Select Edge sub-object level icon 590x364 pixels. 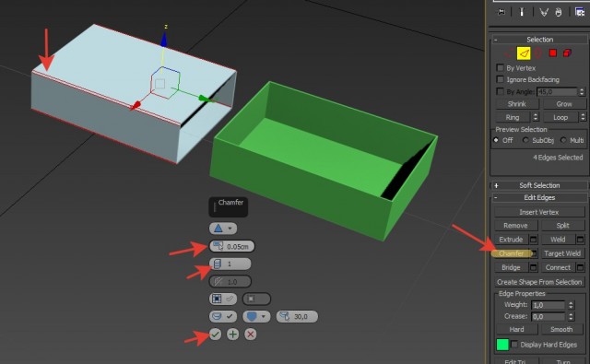[524, 53]
